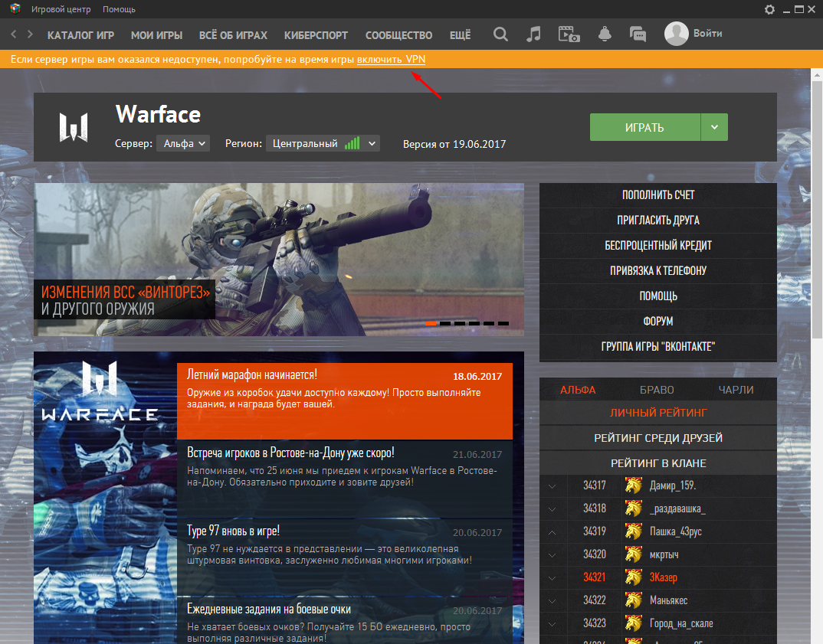Open the video screenshots icon
The image size is (823, 644).
coord(569,34)
